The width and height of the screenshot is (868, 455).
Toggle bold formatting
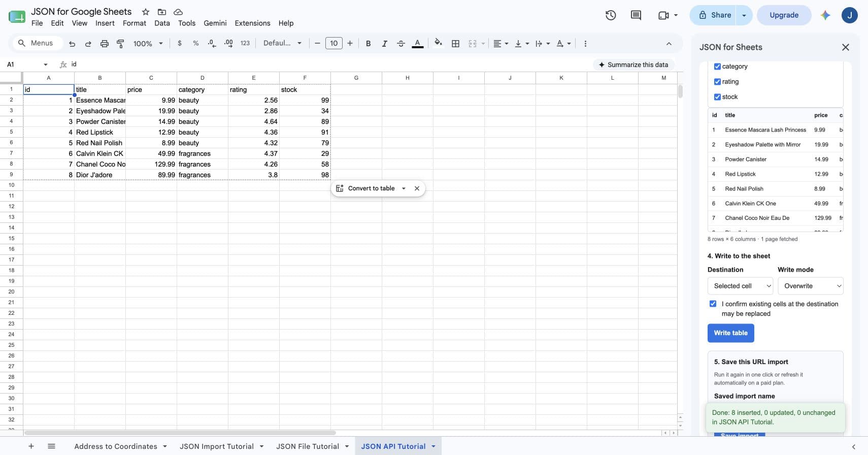coord(369,44)
